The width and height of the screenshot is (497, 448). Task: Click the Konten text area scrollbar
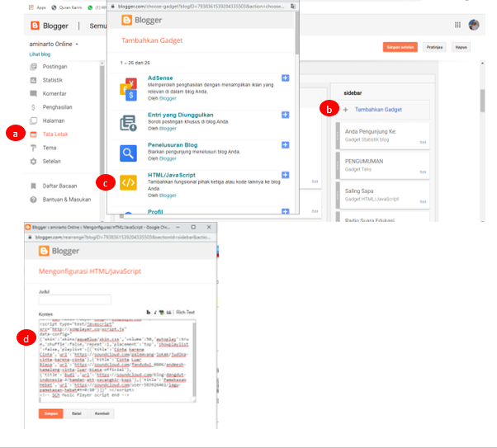tap(194, 360)
